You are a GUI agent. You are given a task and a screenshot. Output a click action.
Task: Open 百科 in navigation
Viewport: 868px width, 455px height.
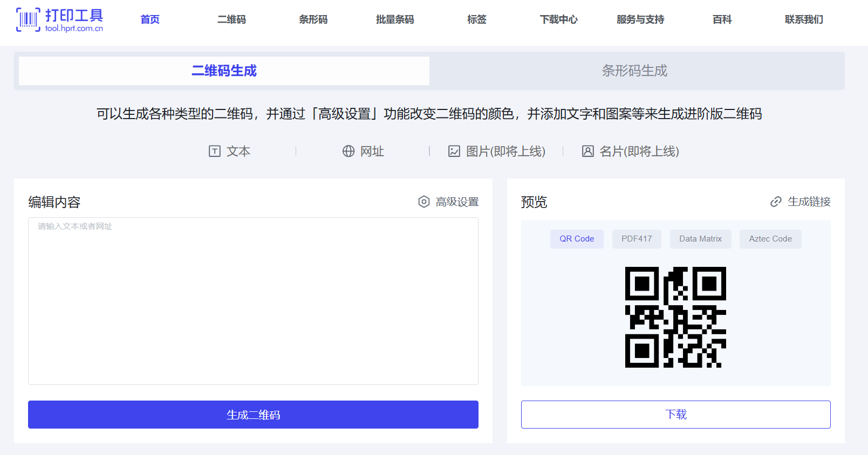coord(722,19)
